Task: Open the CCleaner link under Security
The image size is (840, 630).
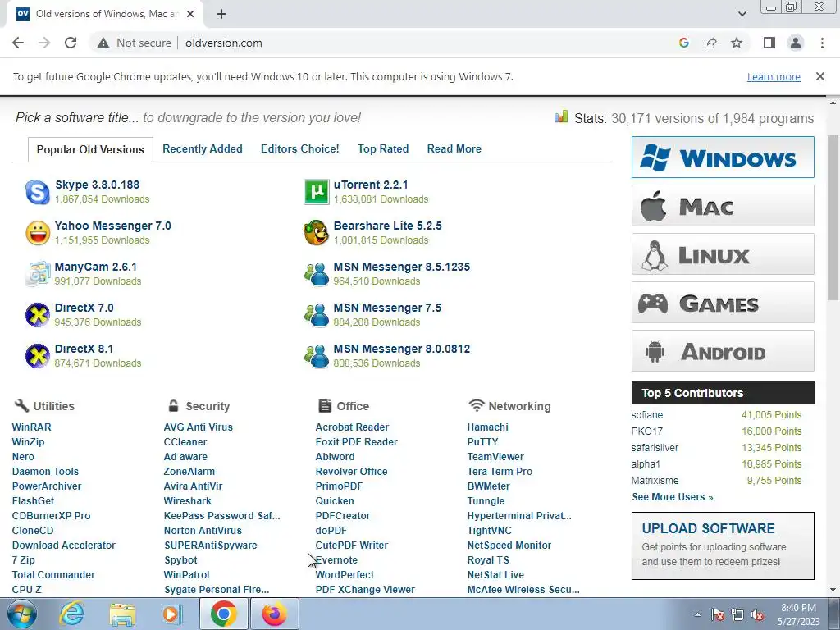Action: [x=185, y=442]
